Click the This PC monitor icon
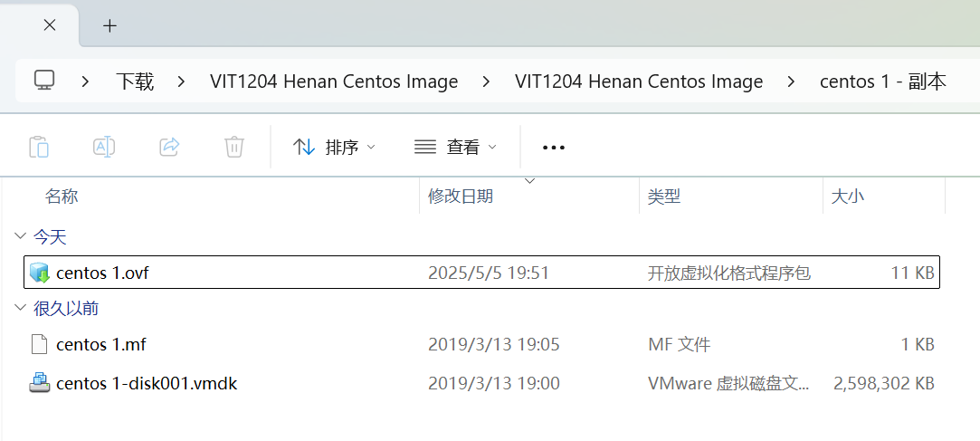Viewport: 980px width, 441px height. pyautogui.click(x=44, y=81)
